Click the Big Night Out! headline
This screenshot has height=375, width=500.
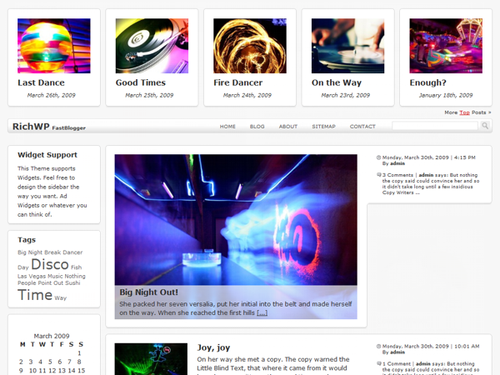pyautogui.click(x=149, y=292)
